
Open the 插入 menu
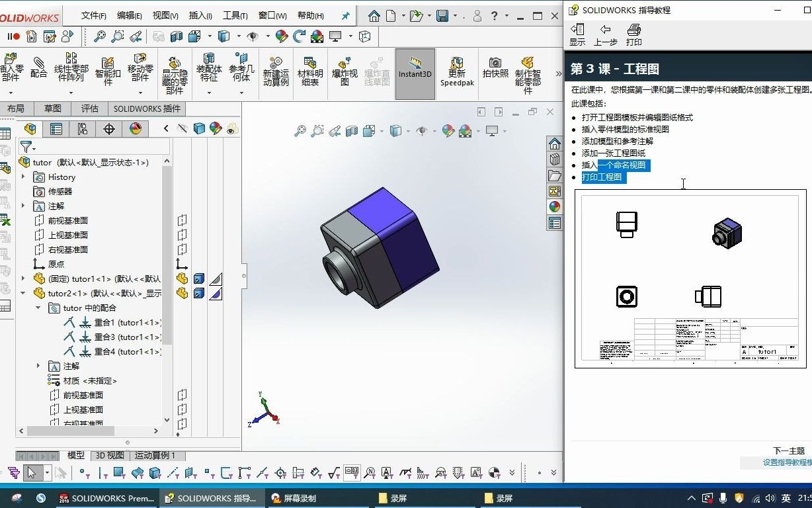tap(199, 15)
